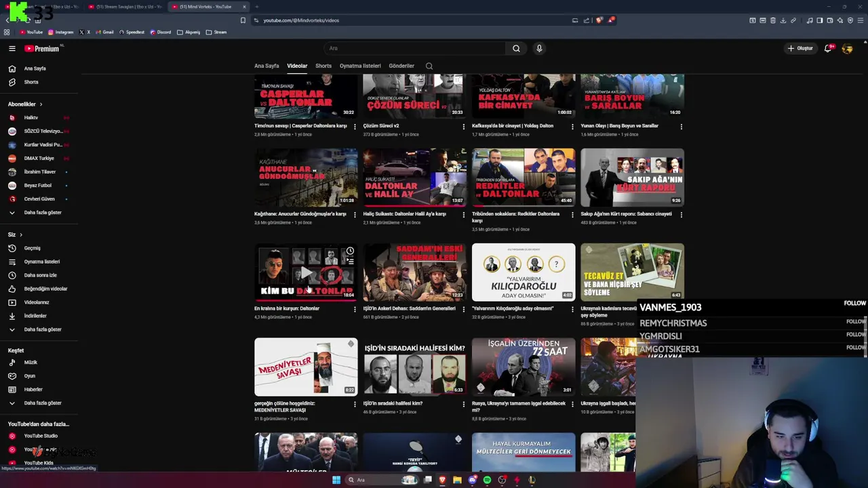Expand the Abonelikler section arrow

[x=41, y=104]
